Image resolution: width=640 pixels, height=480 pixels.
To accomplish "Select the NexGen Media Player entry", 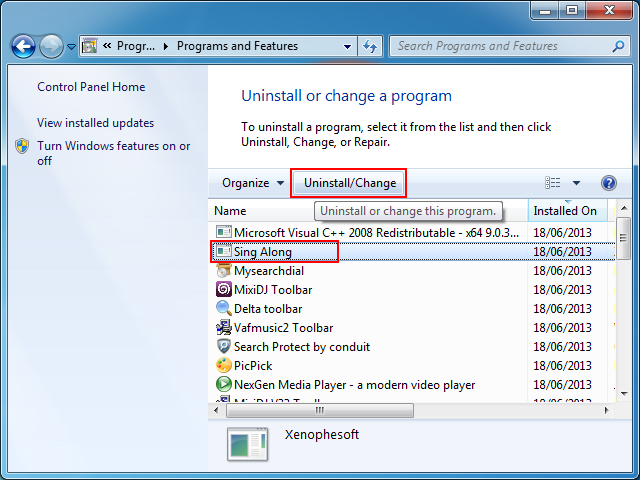I will [x=412, y=384].
